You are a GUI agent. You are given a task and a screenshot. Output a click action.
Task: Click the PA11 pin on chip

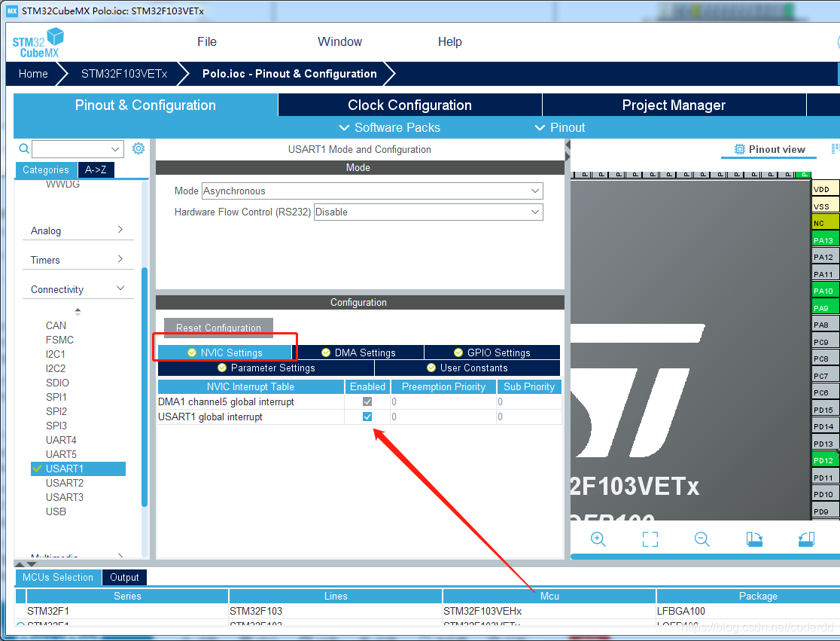(825, 274)
